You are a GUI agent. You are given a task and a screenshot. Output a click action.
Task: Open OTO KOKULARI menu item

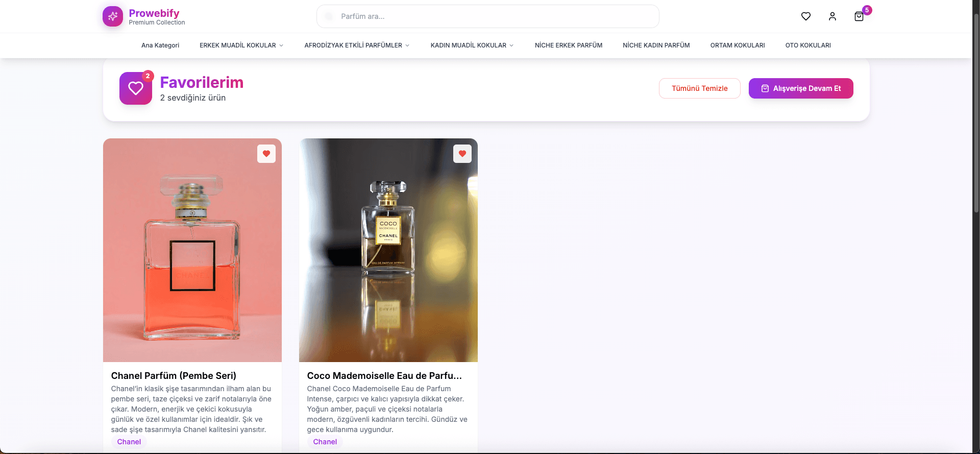(808, 45)
